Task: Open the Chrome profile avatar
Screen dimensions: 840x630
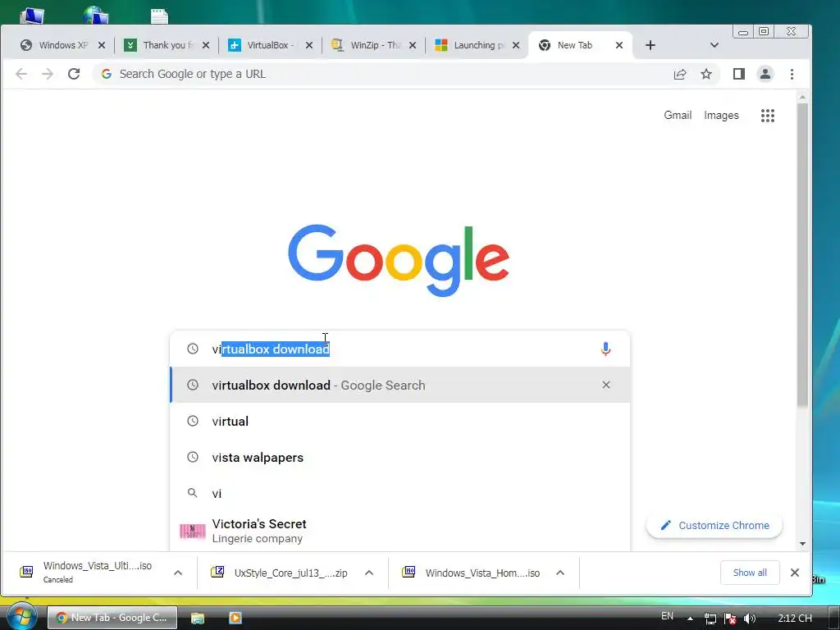Action: point(765,74)
